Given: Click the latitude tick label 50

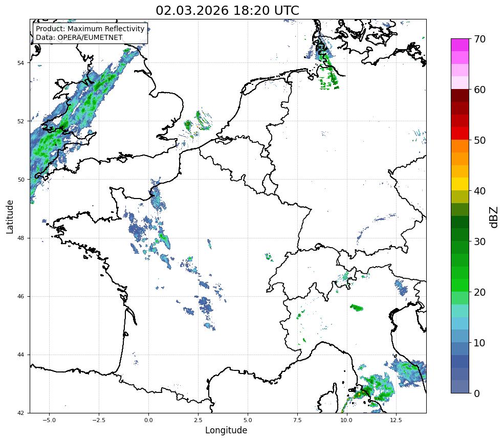Looking at the screenshot, I should click(20, 180).
